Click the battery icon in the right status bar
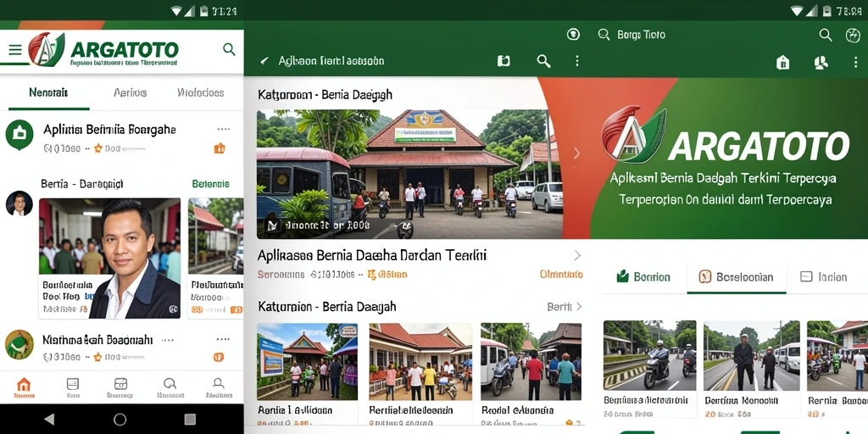Viewport: 868px width, 434px height. 826,10
